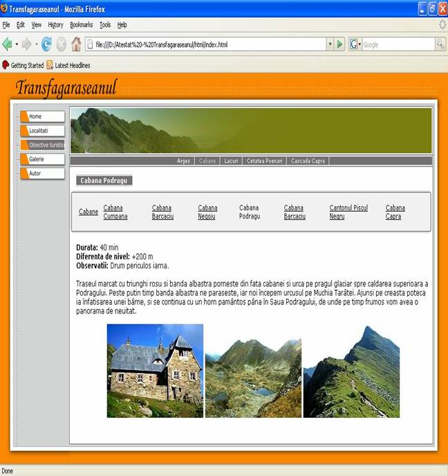The image size is (448, 476).
Task: Open the Tools menu
Action: coord(104,25)
